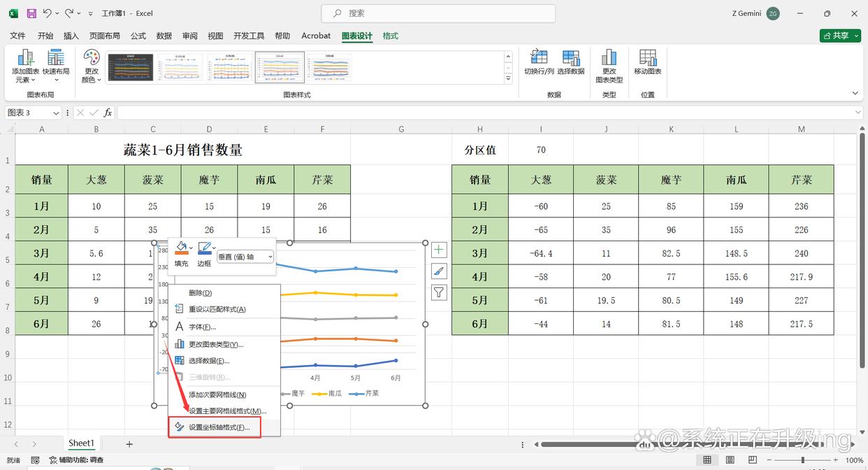Click the search box in title bar
The height and width of the screenshot is (470, 868).
point(438,13)
